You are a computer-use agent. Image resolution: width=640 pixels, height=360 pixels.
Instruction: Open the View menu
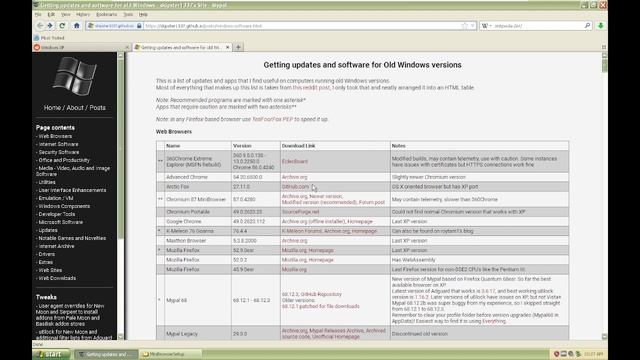click(x=65, y=14)
